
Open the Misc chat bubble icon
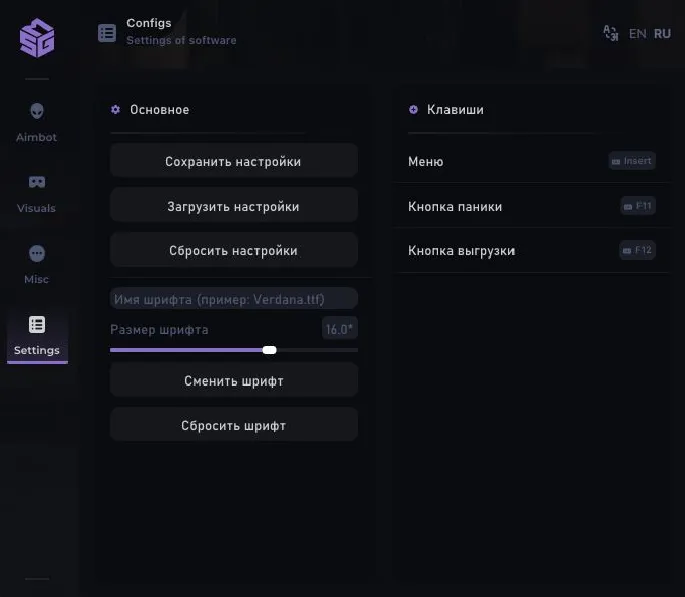tap(37, 253)
